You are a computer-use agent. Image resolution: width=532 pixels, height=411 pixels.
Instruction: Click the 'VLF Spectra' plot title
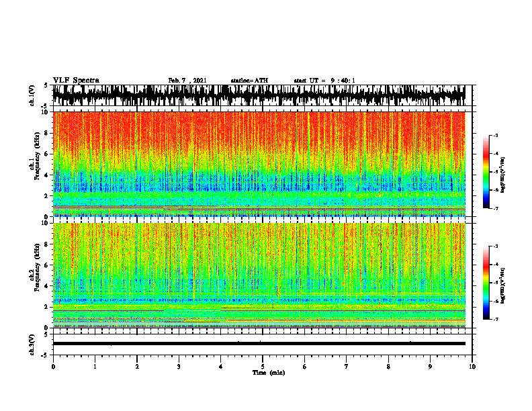76,81
